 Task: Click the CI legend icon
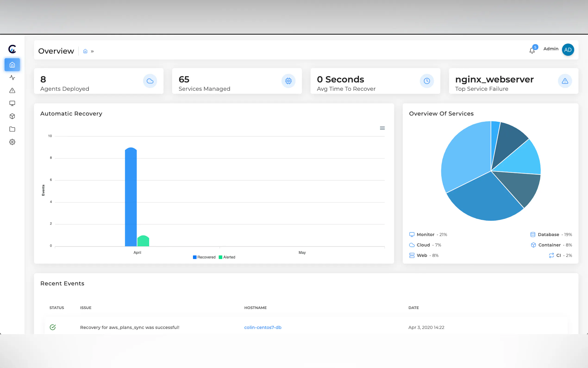coord(551,256)
